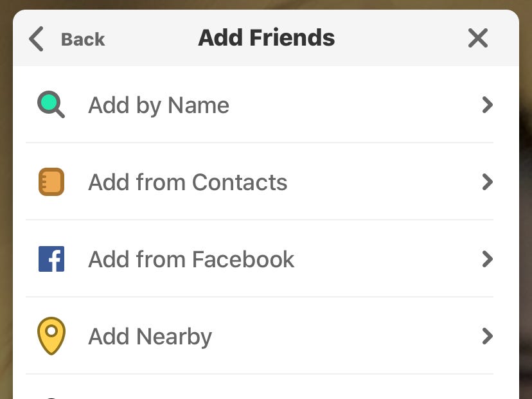
Task: Click the chevron next to Add from Facebook
Action: pos(487,259)
